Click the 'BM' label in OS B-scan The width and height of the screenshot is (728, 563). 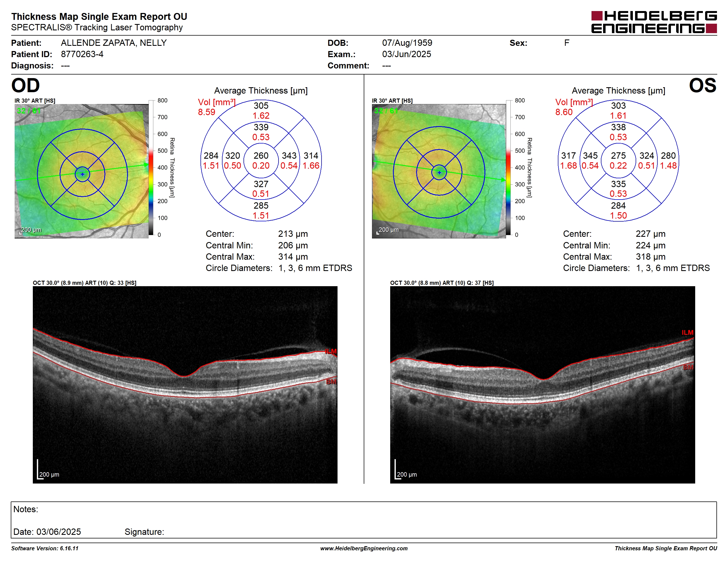pyautogui.click(x=688, y=368)
